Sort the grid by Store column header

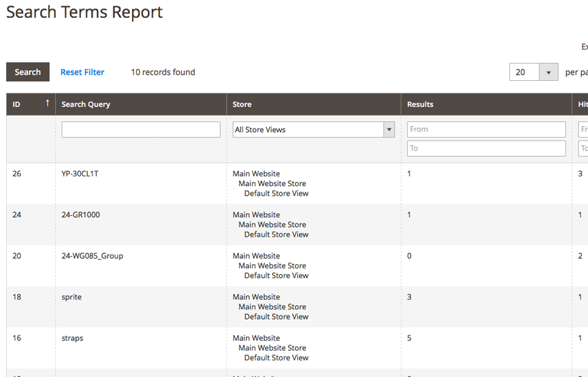242,104
